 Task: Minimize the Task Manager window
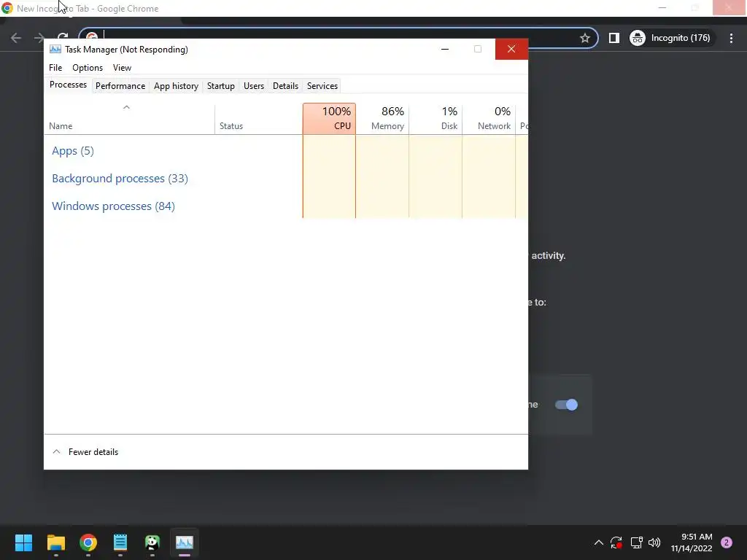click(x=445, y=49)
